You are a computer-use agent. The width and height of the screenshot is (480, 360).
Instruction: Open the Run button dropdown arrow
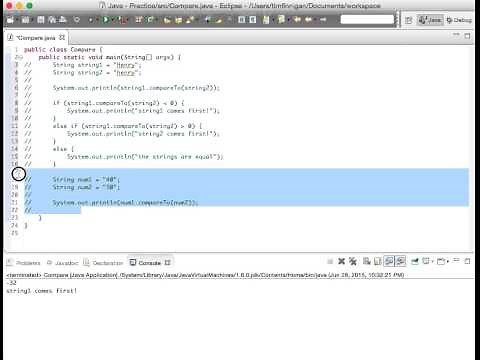point(112,20)
